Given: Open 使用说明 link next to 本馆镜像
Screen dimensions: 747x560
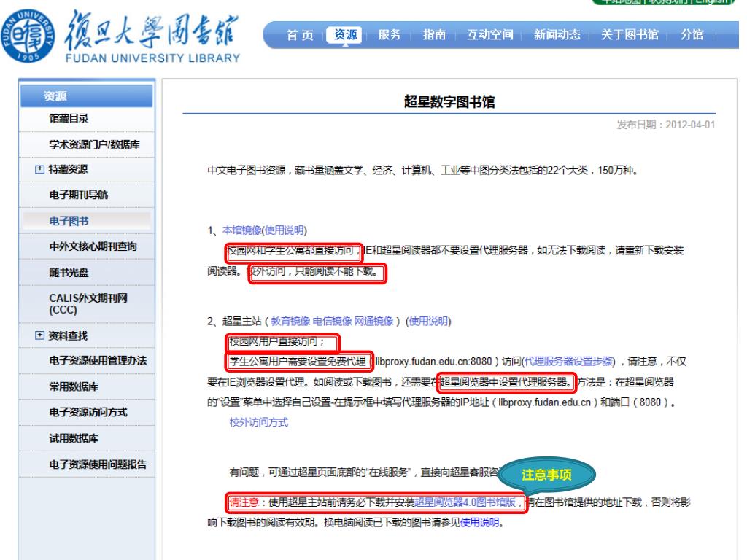Looking at the screenshot, I should [x=285, y=230].
